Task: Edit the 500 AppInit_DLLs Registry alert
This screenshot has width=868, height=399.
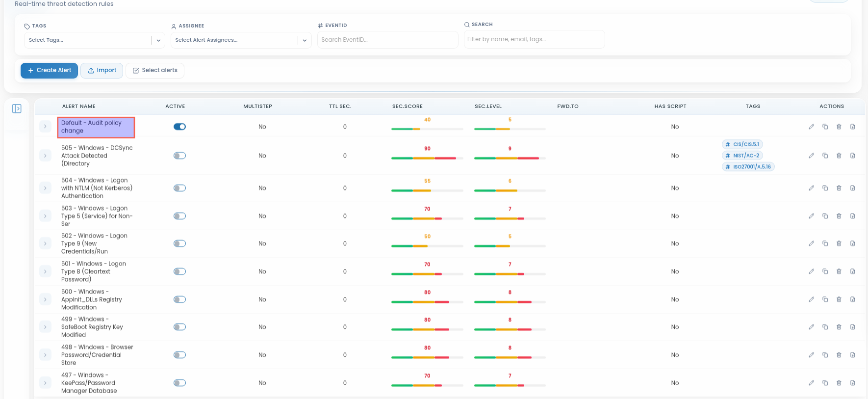Action: tap(811, 299)
